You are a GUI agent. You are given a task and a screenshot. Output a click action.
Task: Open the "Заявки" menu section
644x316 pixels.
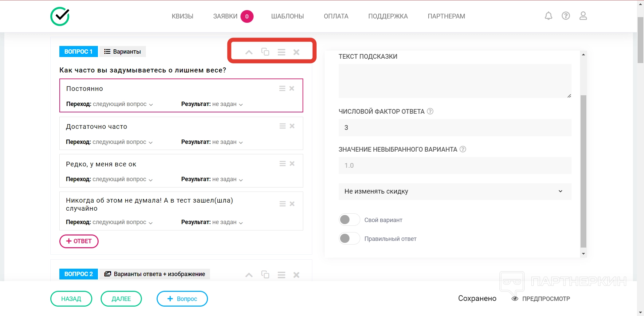tap(225, 16)
